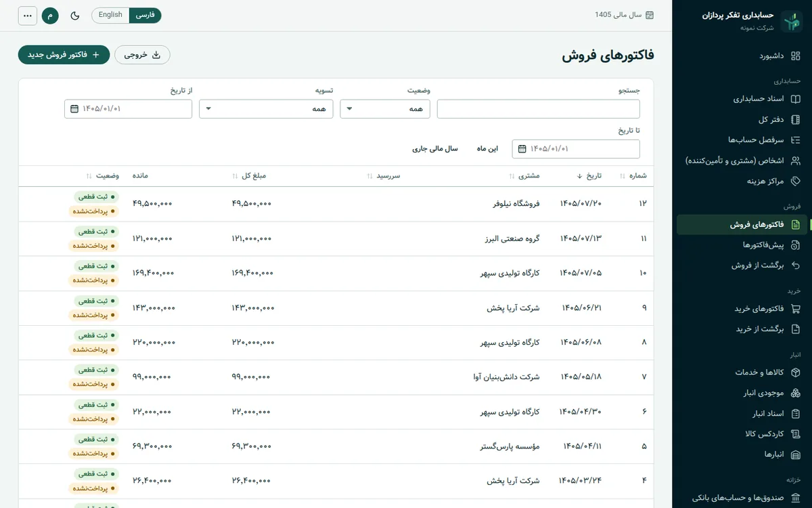The height and width of the screenshot is (508, 812).
Task: Go to the فاکتورهای خرید page
Action: 742,308
